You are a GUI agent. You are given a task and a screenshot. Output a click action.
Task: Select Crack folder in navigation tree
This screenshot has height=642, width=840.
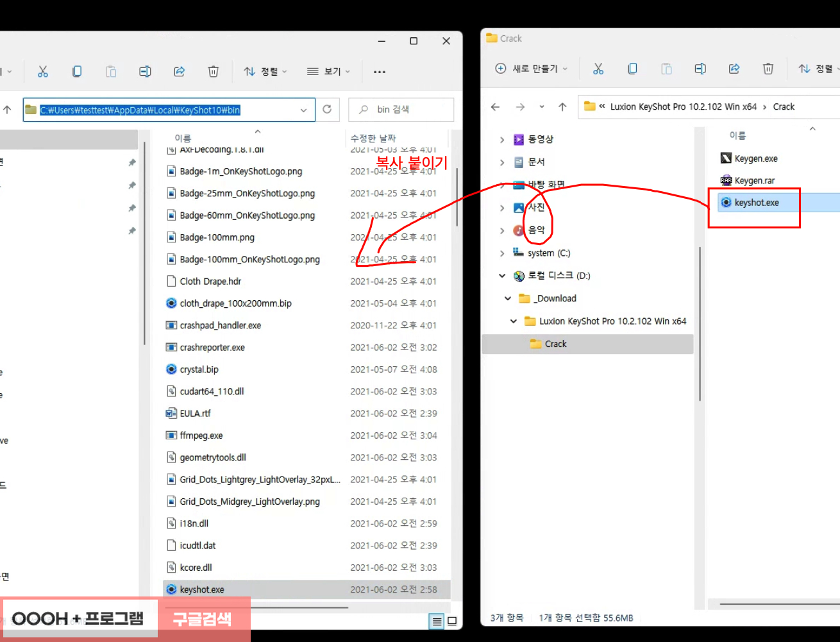587,344
